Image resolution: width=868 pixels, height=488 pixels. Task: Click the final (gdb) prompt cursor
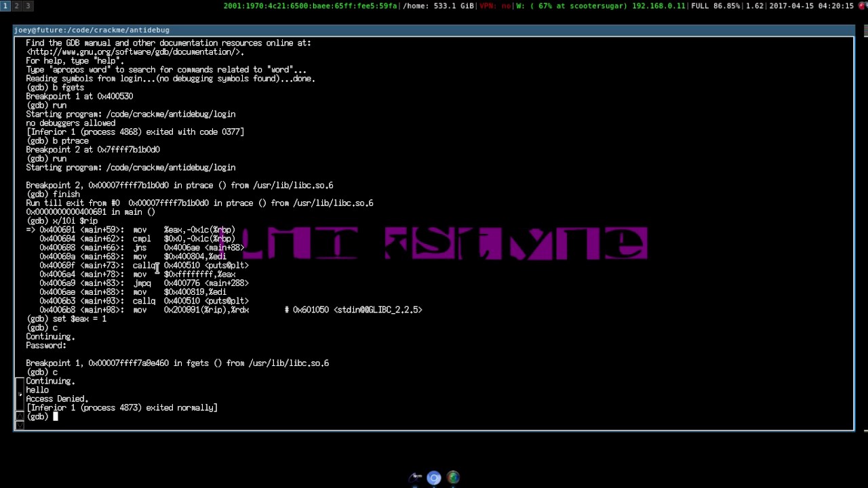56,416
